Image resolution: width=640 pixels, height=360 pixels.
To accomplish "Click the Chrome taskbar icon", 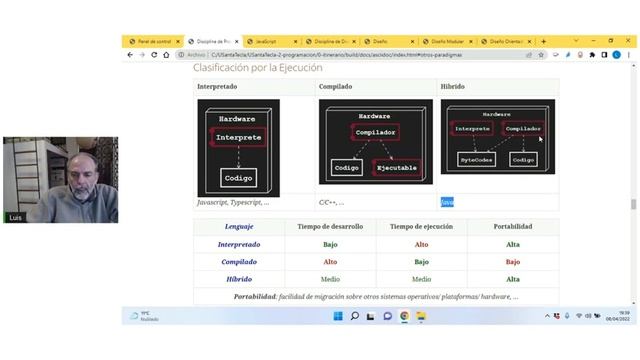I will (x=404, y=316).
